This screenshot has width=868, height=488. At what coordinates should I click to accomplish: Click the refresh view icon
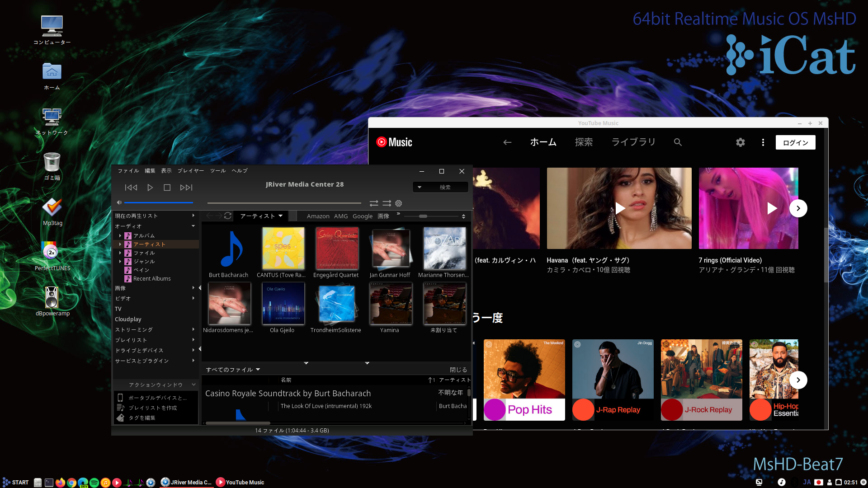point(228,216)
